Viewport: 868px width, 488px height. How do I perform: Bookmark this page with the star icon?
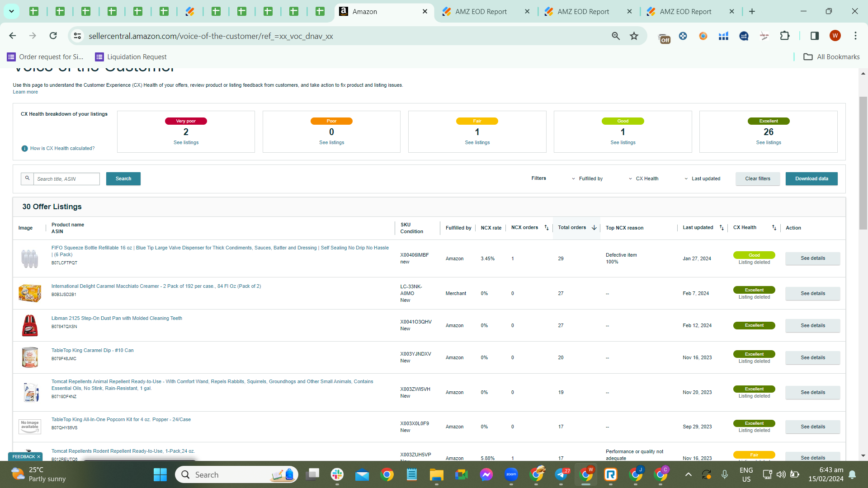634,36
